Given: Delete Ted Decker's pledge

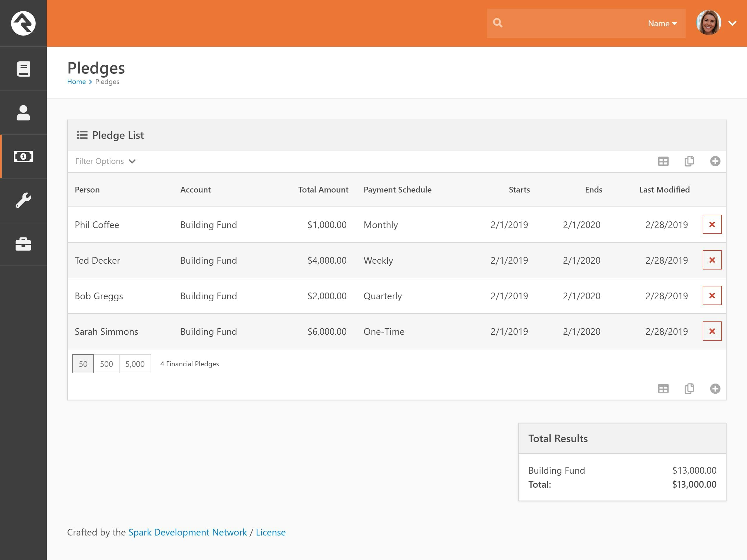Looking at the screenshot, I should click(x=712, y=260).
